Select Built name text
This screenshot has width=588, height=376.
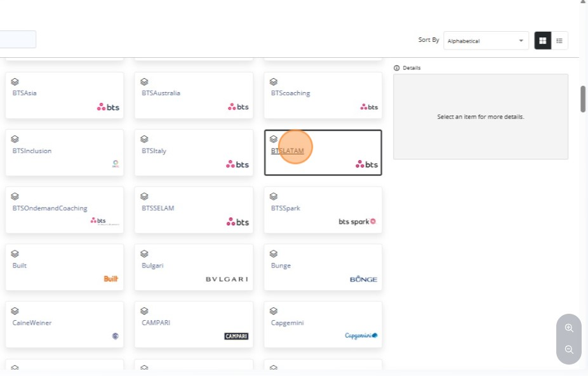point(20,265)
